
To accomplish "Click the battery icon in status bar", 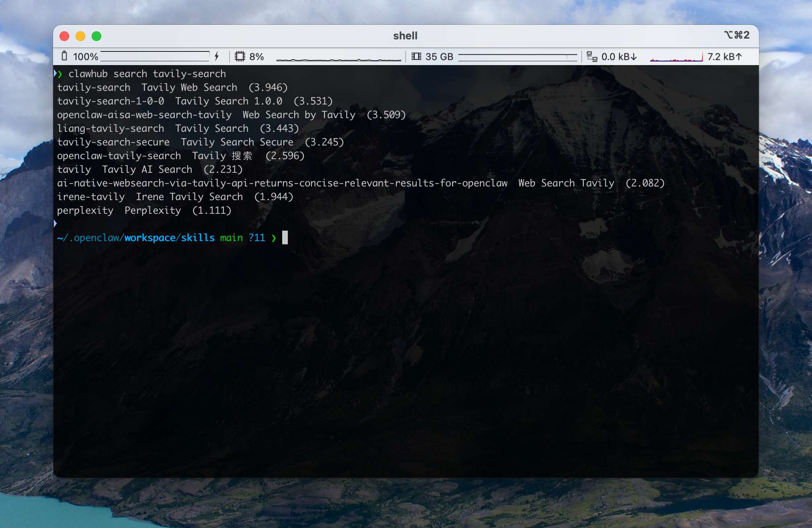I will coord(64,56).
